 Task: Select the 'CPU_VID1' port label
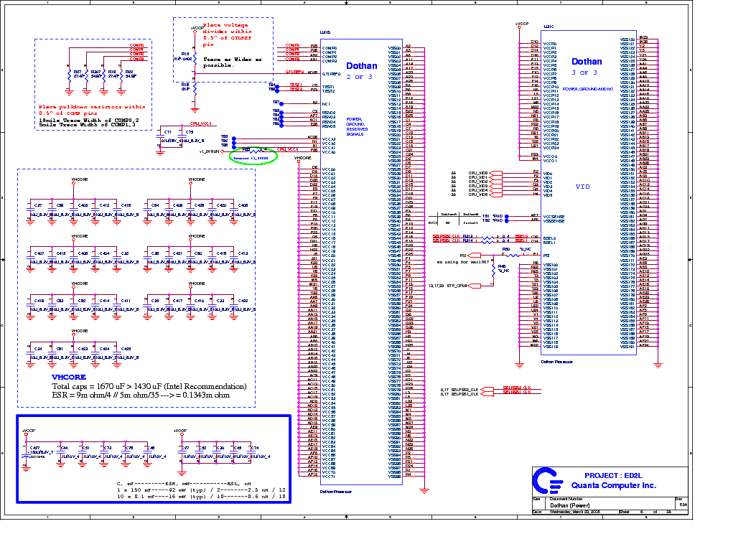click(x=478, y=177)
